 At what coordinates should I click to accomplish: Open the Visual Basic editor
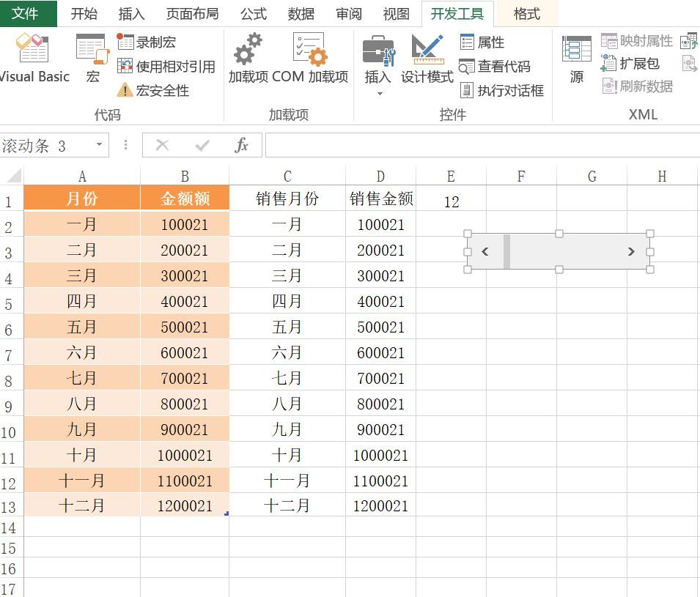click(x=34, y=58)
